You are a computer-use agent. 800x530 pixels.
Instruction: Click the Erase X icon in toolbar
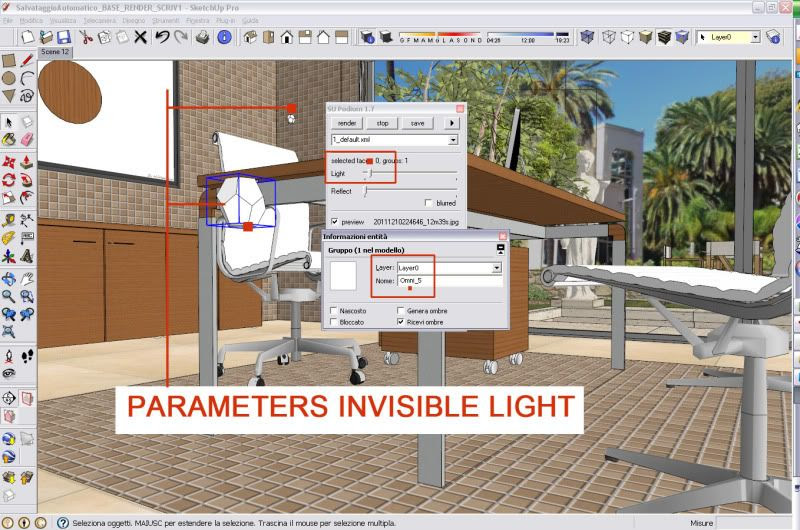(x=140, y=37)
